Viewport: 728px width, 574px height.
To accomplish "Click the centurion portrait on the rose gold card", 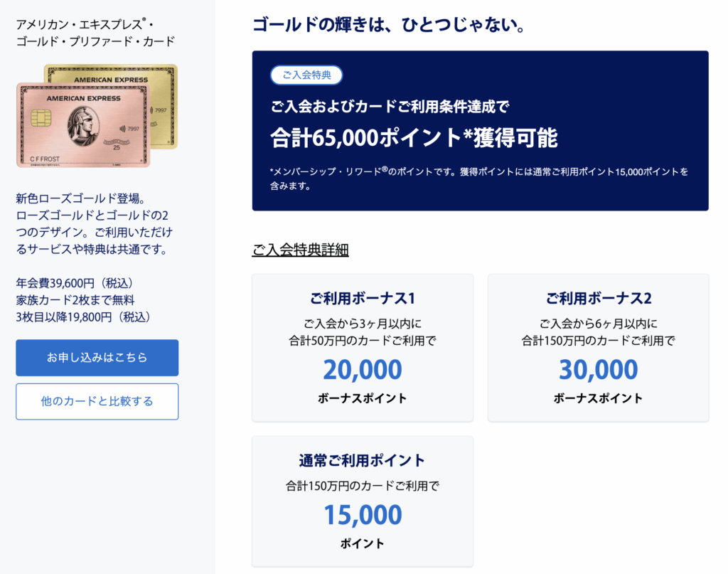I will pos(82,128).
